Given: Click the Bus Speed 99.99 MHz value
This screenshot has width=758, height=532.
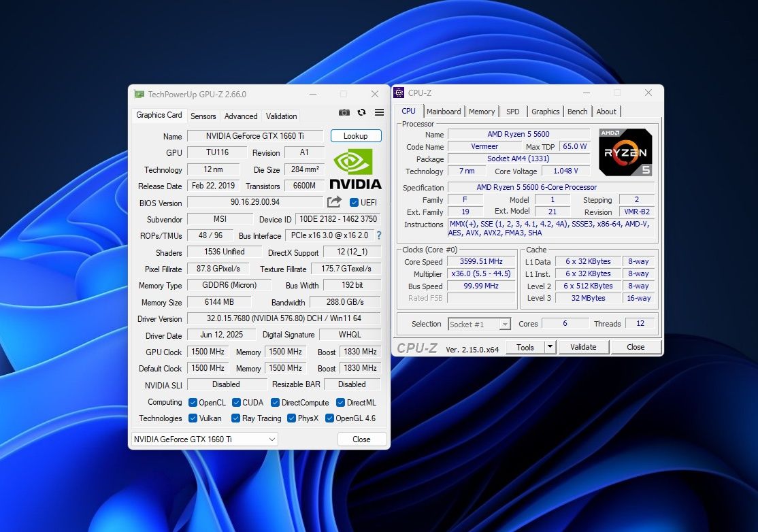Looking at the screenshot, I should point(481,286).
